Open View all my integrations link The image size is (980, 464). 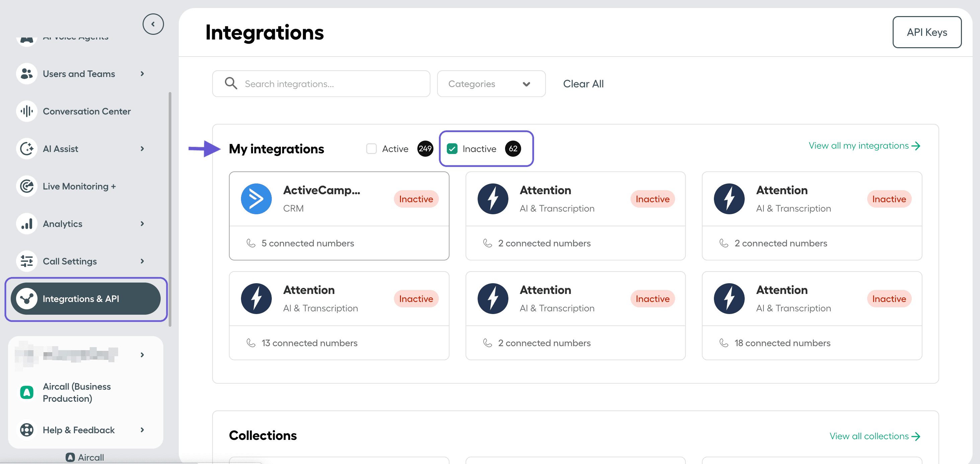(x=864, y=145)
